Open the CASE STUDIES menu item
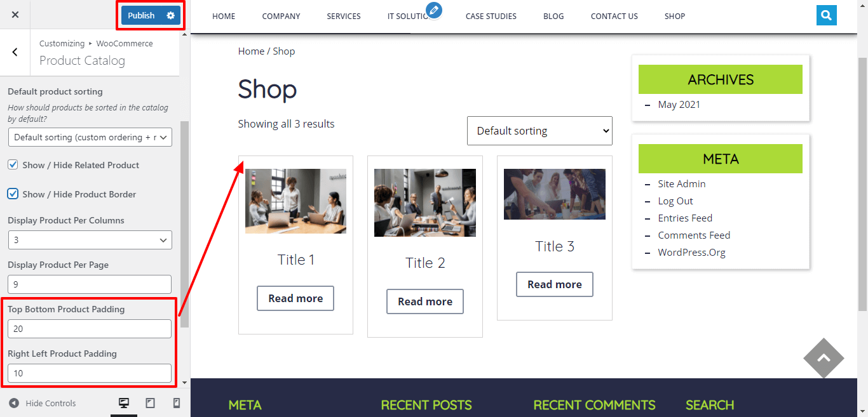868x417 pixels. 491,16
